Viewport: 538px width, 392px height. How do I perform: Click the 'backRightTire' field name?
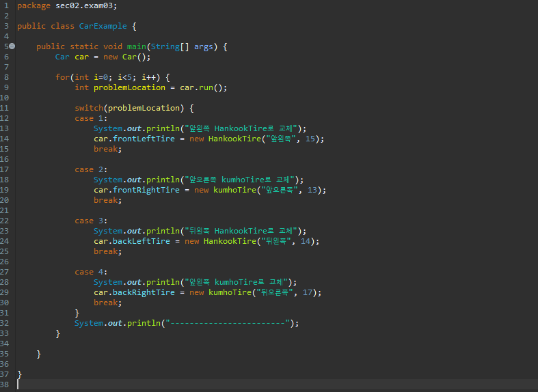pyautogui.click(x=144, y=292)
